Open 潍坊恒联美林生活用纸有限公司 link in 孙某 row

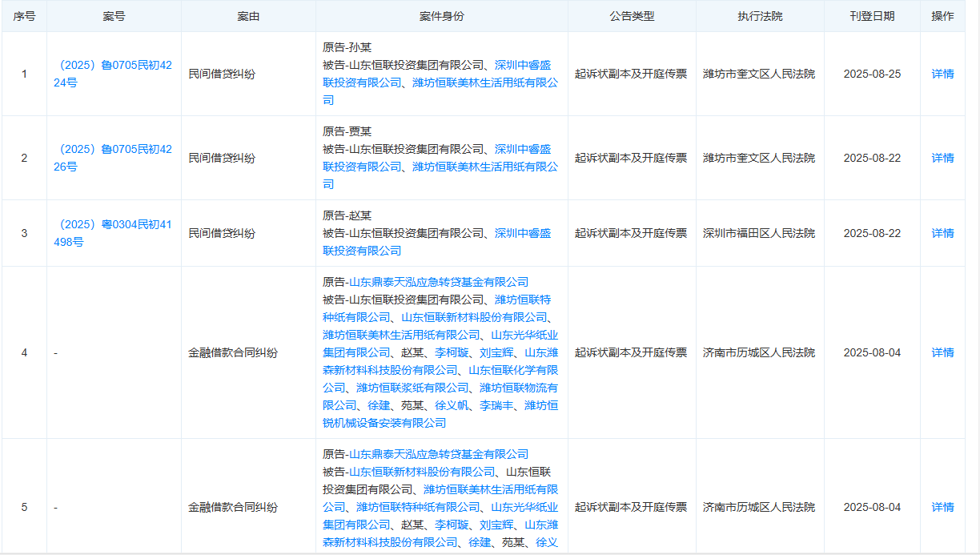click(x=440, y=90)
